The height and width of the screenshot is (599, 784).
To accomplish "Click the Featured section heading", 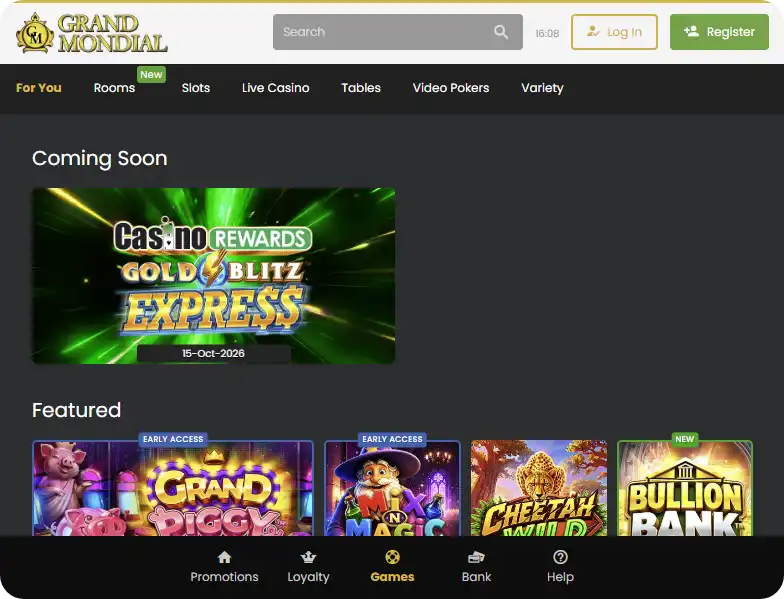I will point(76,410).
